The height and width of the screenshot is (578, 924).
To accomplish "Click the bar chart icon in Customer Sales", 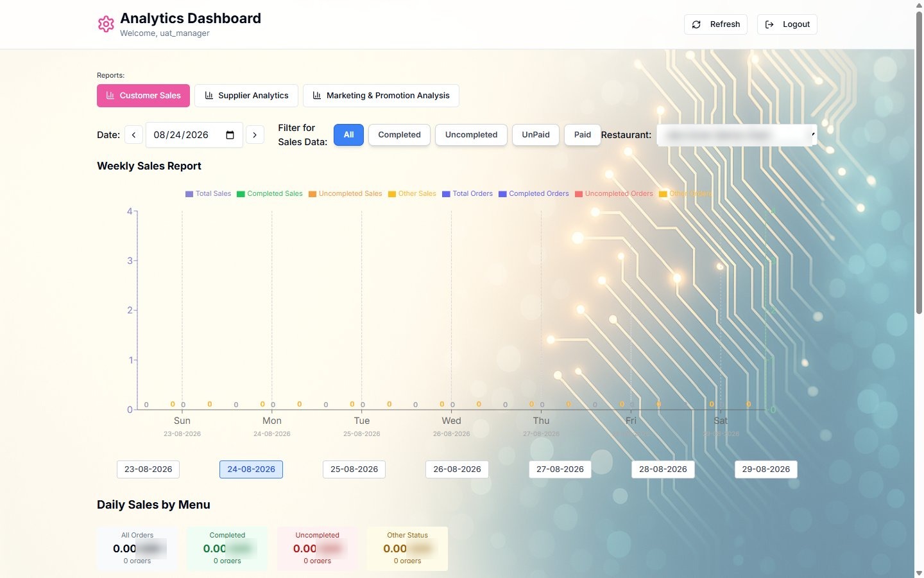I will click(110, 95).
